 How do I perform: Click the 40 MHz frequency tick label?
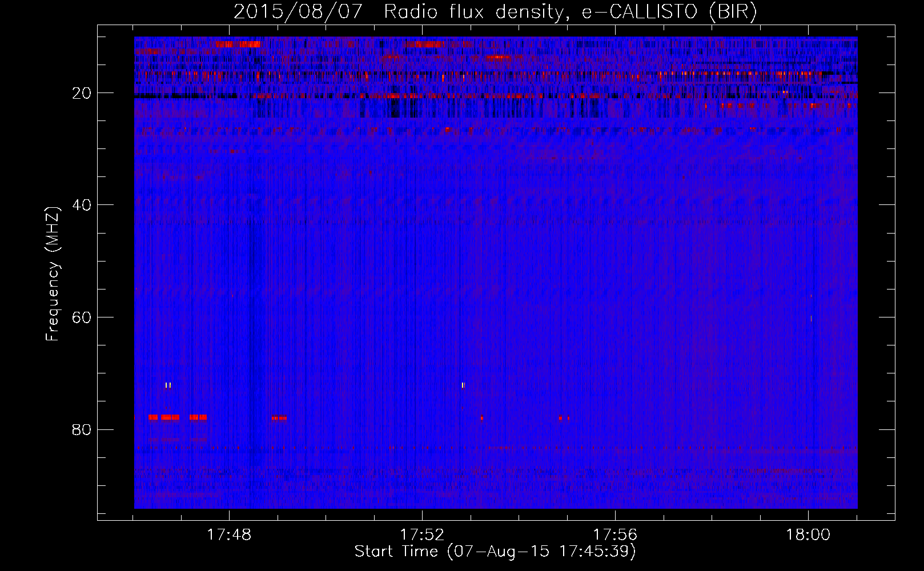click(82, 205)
